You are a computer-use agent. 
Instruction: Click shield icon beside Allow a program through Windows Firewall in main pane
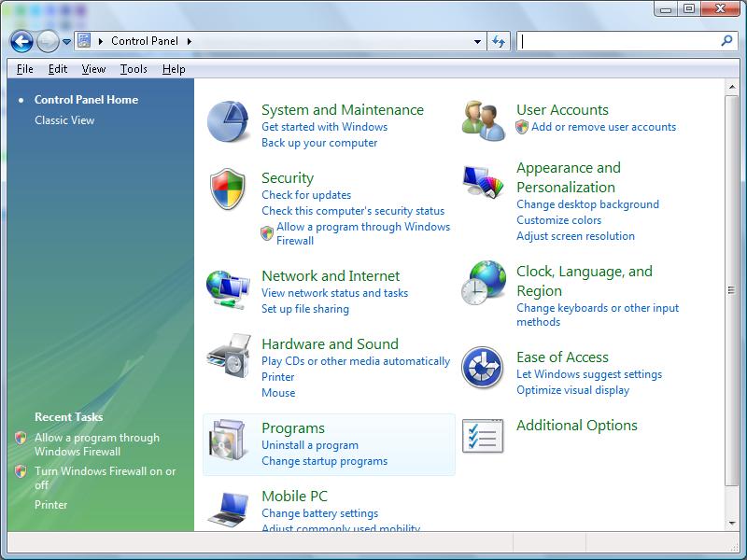point(267,233)
